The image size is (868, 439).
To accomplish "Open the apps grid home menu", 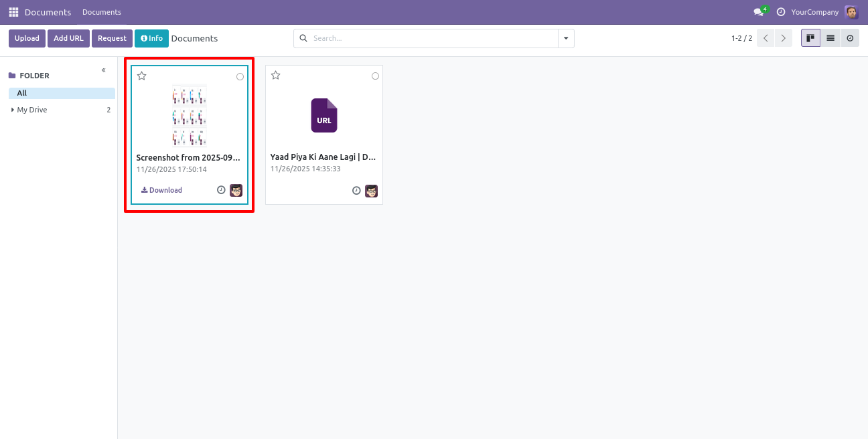I will pos(13,12).
